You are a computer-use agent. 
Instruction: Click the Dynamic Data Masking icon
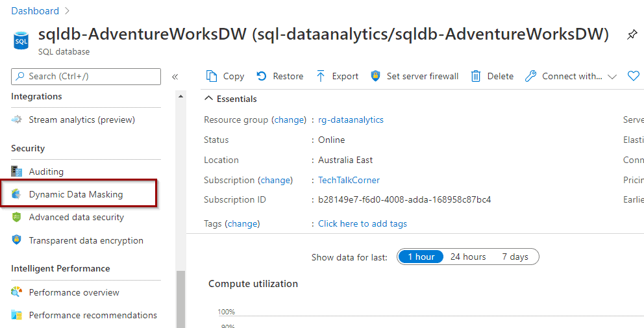click(x=16, y=194)
